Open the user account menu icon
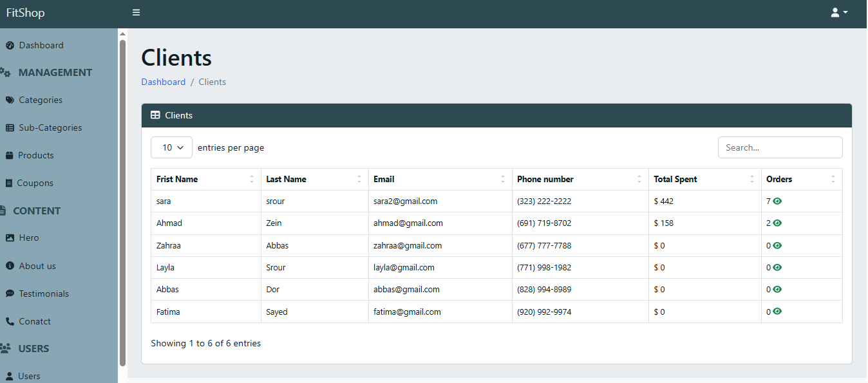The height and width of the screenshot is (383, 868). pos(838,13)
